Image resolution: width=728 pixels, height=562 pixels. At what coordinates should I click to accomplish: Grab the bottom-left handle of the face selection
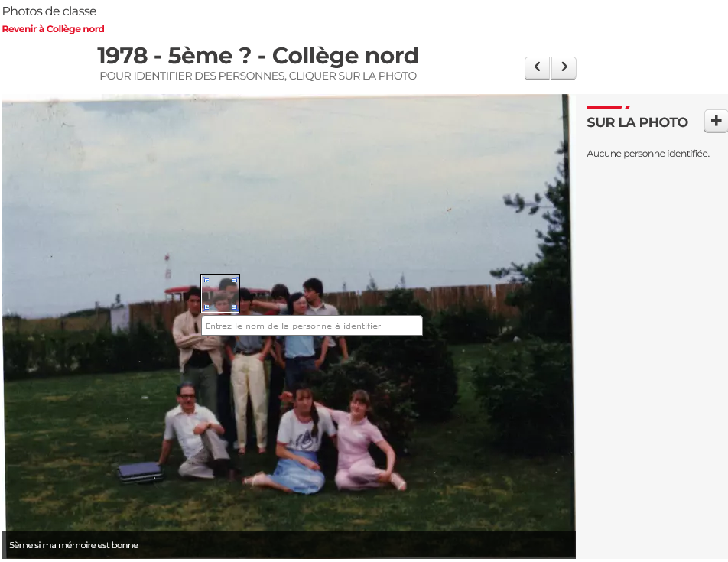pyautogui.click(x=206, y=307)
